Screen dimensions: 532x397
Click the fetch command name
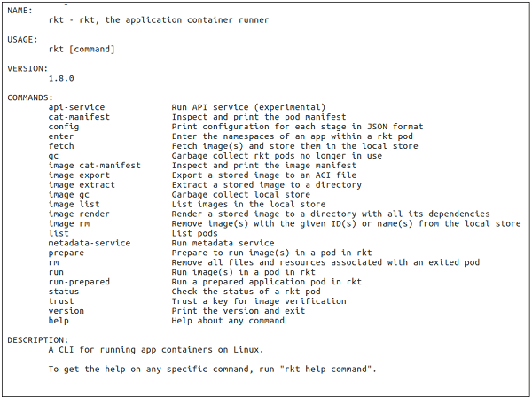[x=61, y=146]
